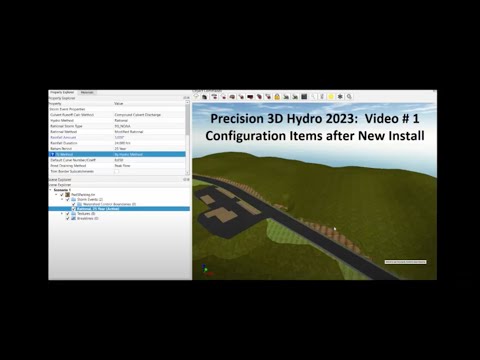
Task: Click the first toolbar icon beside the viewport
Action: pyautogui.click(x=196, y=97)
